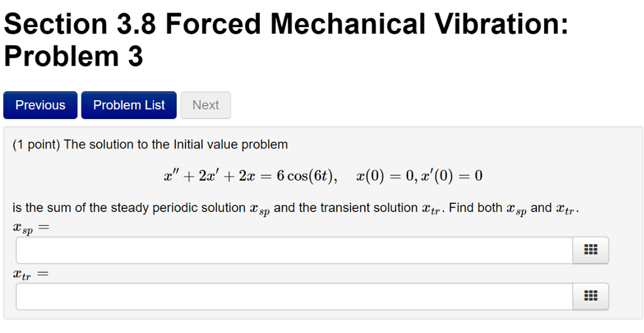
Task: Open equation editor for the x_sp answer
Action: 591,250
